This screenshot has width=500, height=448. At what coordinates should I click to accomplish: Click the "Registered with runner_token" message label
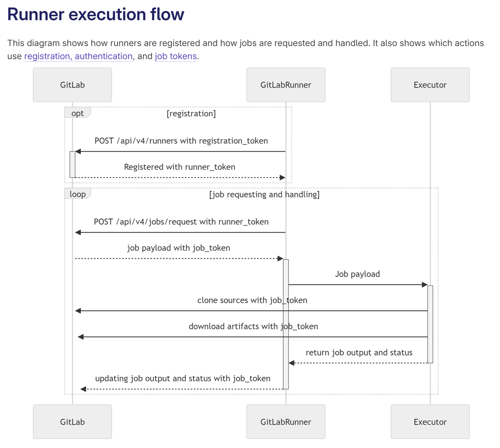(x=180, y=167)
